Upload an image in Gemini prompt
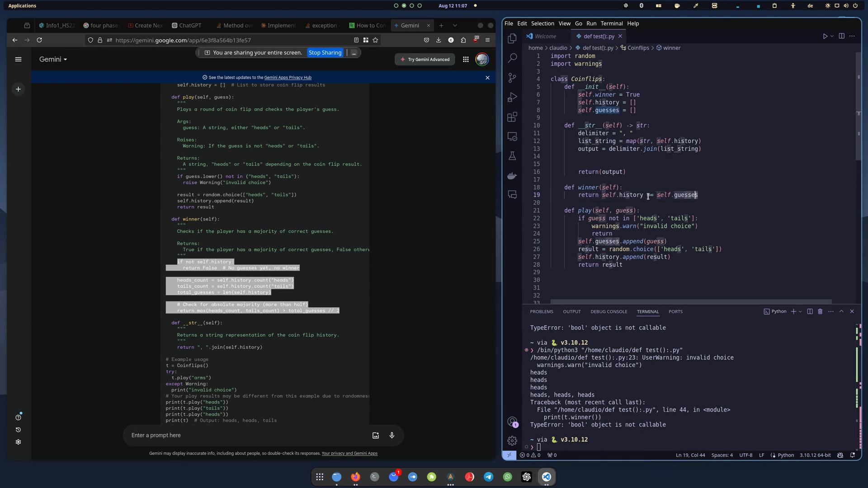Image resolution: width=868 pixels, height=488 pixels. (x=375, y=435)
